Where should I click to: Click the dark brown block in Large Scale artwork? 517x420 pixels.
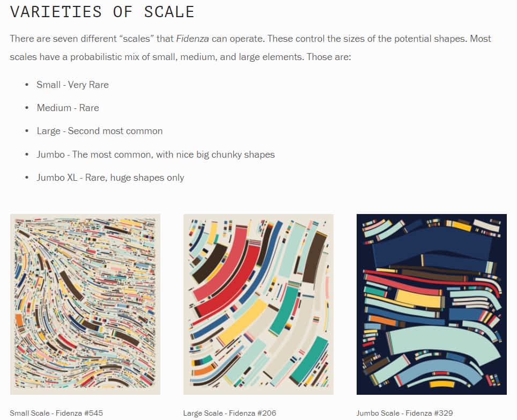point(314,257)
